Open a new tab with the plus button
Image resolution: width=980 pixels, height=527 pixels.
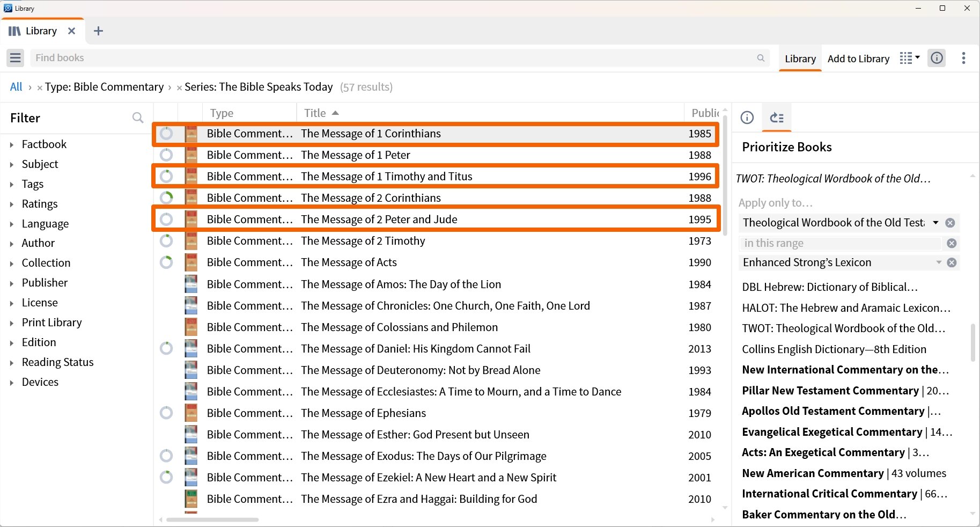coord(98,31)
